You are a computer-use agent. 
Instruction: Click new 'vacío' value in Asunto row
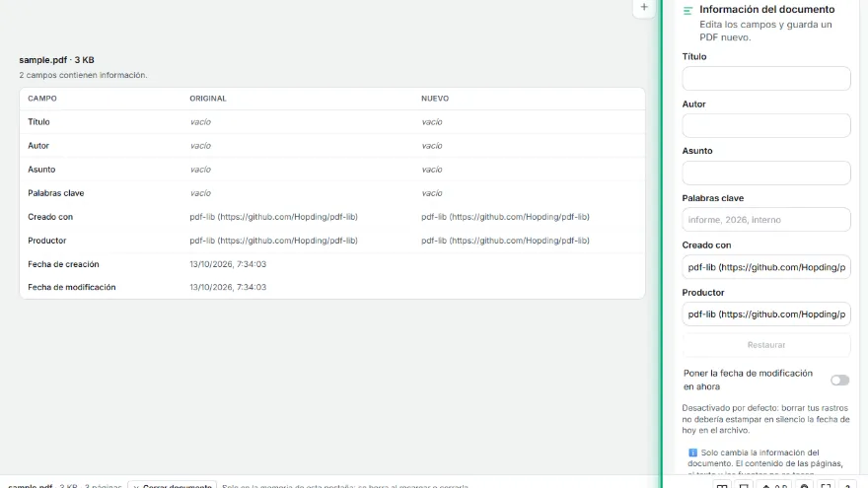(432, 170)
